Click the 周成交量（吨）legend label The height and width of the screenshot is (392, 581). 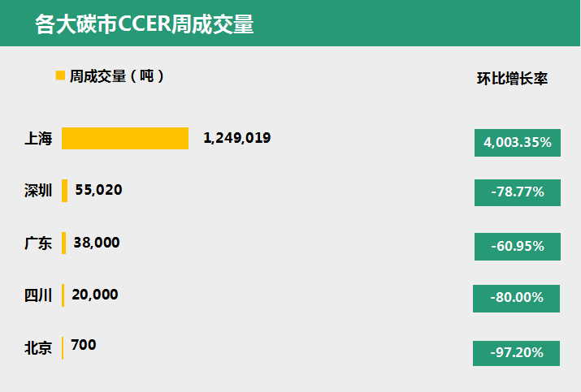117,75
